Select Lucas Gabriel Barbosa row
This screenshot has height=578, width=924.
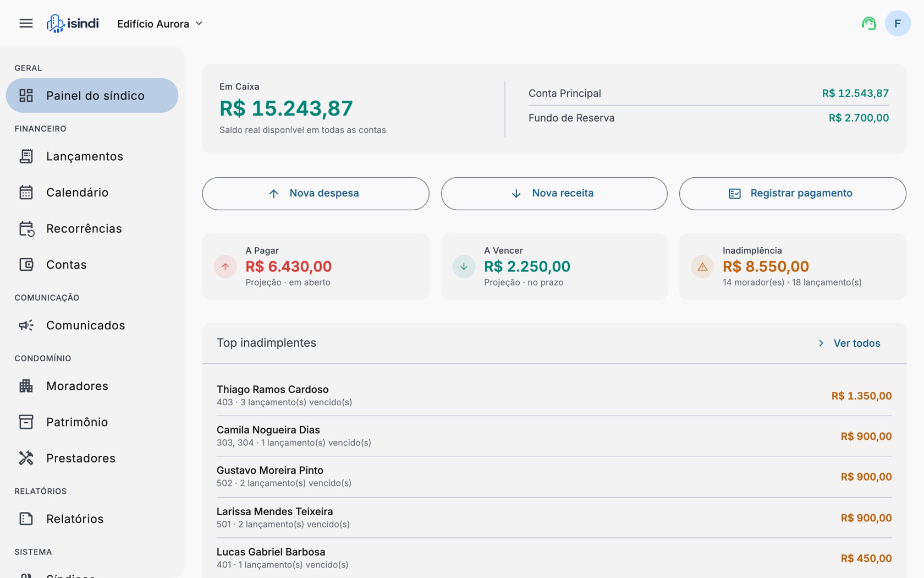click(554, 558)
